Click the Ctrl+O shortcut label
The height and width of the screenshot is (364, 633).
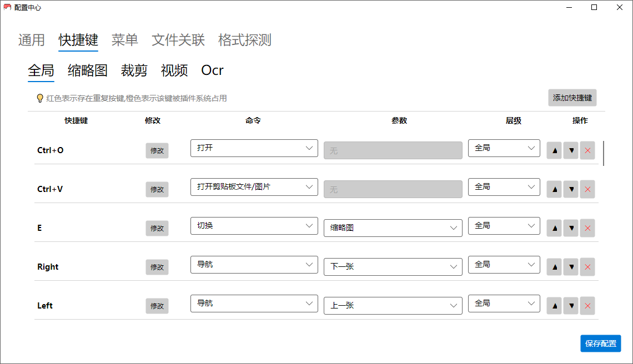(x=51, y=150)
